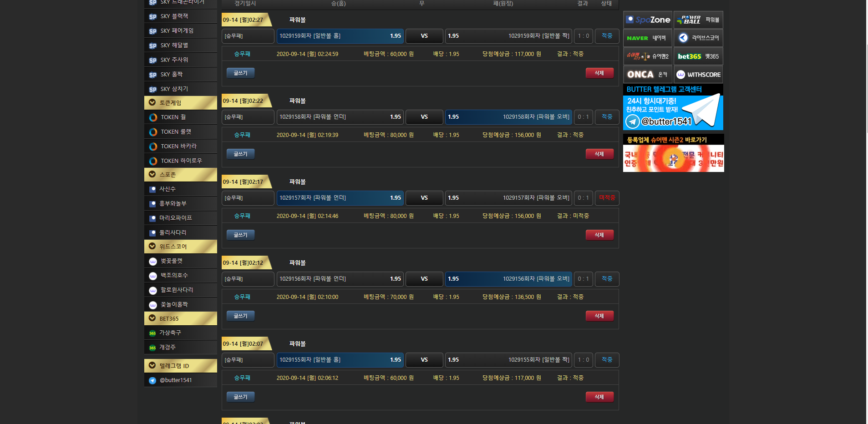
Task: Click the Powerball 파워볼 logo button
Action: pos(698,20)
